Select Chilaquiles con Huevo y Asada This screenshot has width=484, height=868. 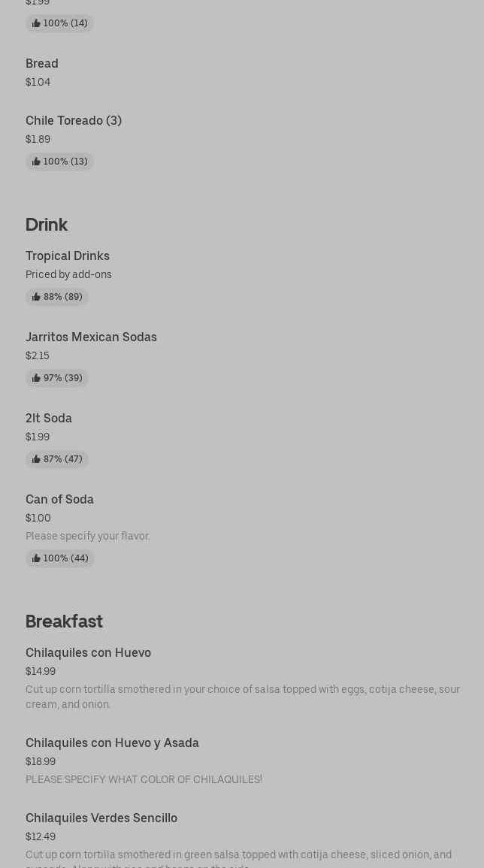[112, 743]
